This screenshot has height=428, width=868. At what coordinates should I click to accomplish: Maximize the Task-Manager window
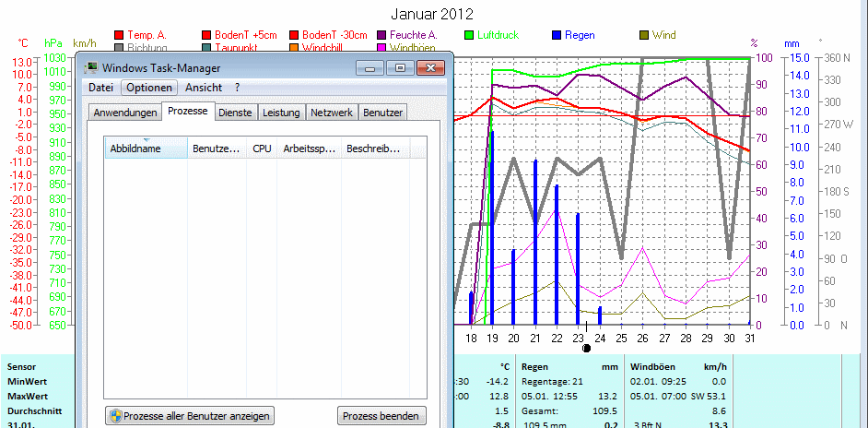point(400,68)
